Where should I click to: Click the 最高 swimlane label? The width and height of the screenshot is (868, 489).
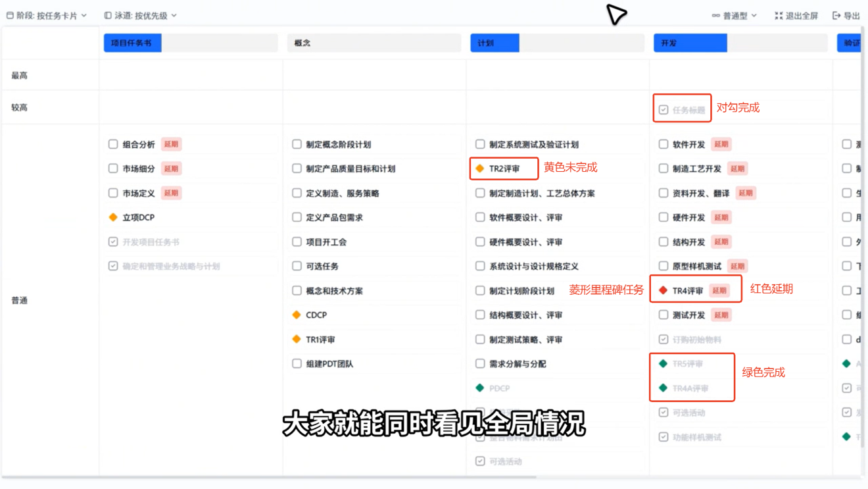click(x=19, y=76)
